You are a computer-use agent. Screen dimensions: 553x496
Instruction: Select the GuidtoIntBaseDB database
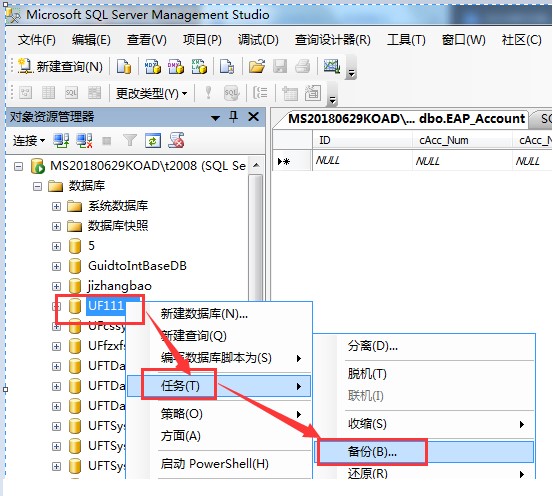pos(137,266)
